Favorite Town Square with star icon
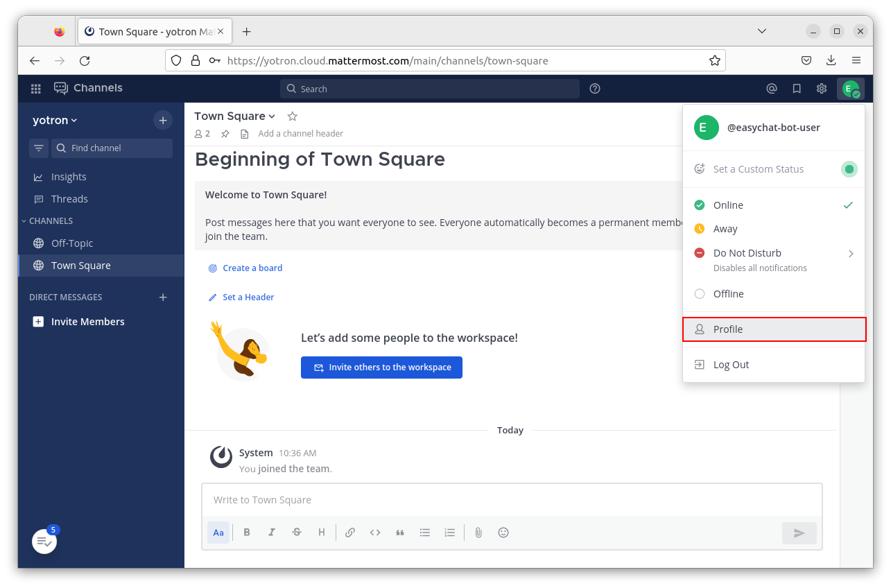The width and height of the screenshot is (891, 588). (292, 116)
